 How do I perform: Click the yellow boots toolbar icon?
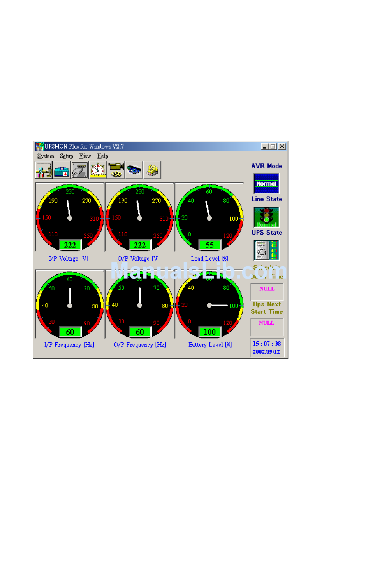click(x=152, y=170)
